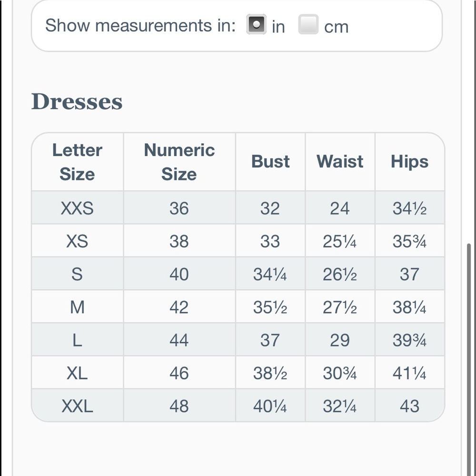Click the Waist column header
This screenshot has width=476, height=476.
[340, 162]
